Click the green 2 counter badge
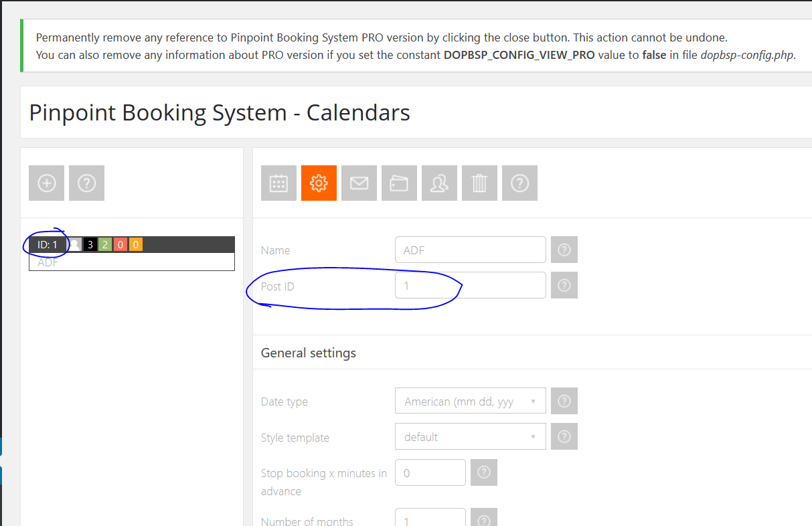The height and width of the screenshot is (526, 812). click(105, 245)
